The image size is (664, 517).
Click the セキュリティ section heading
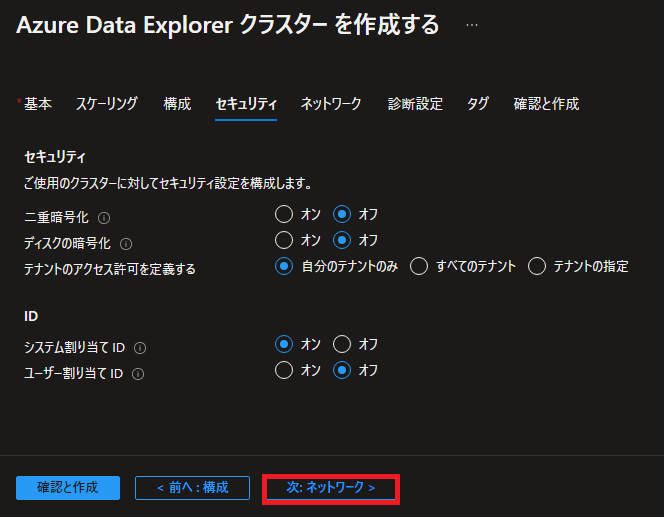[55, 157]
